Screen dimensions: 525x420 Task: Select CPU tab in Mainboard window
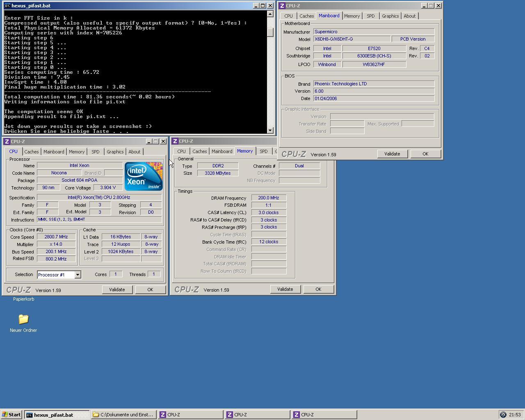(x=288, y=16)
